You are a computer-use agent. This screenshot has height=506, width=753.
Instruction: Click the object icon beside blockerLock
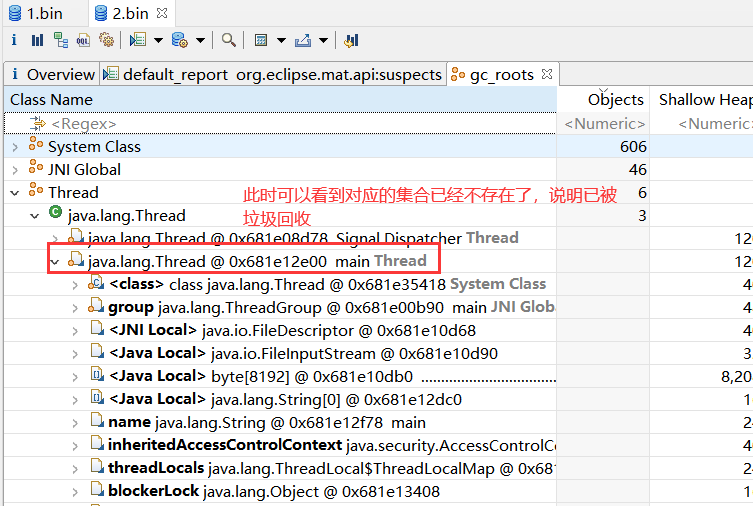[97, 489]
